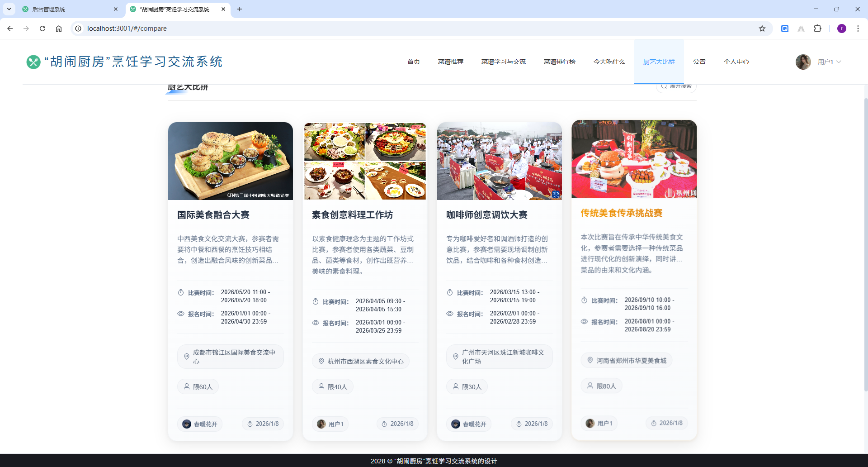This screenshot has width=868, height=467.
Task: Click the browser back button
Action: coord(10,29)
